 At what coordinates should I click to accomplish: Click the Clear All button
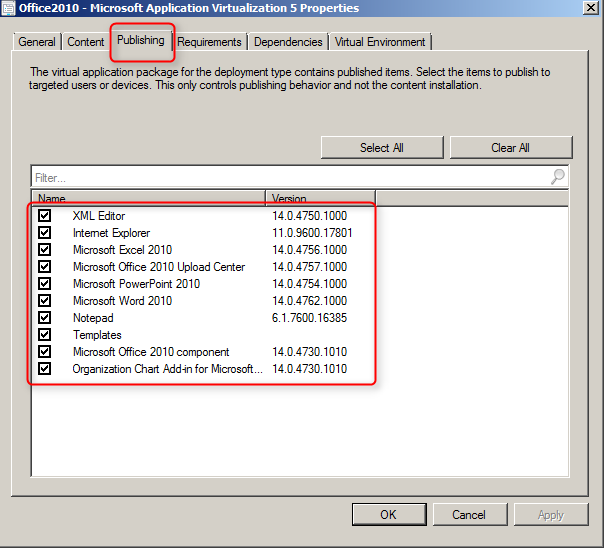coord(510,147)
